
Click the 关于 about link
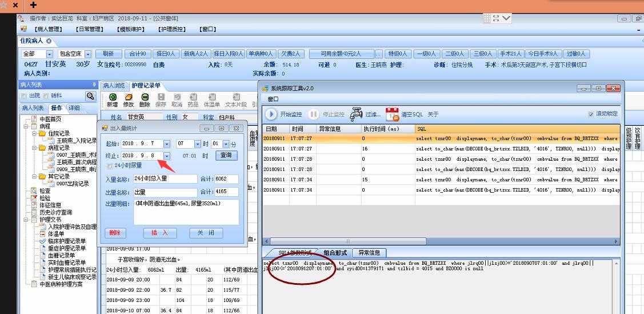tap(433, 114)
